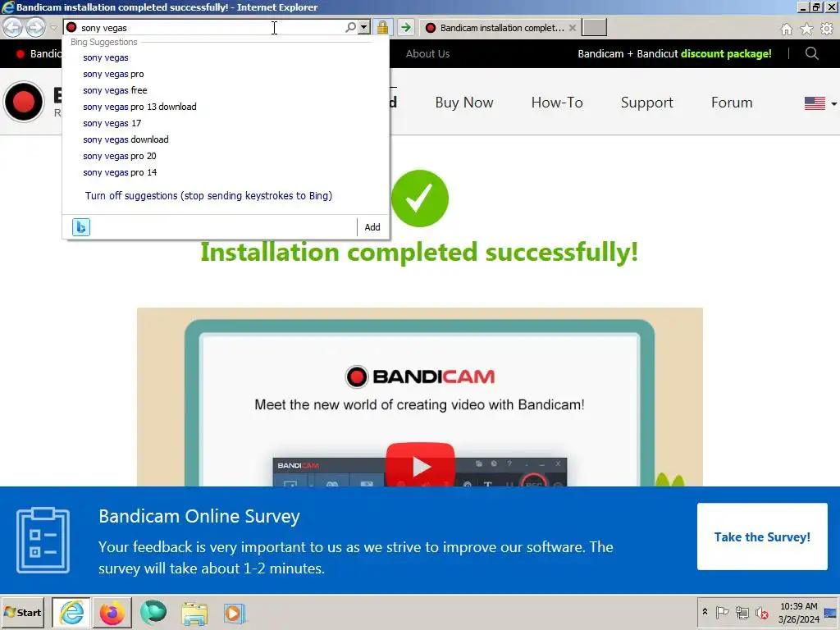Select the Bing search provider icon

(81, 227)
